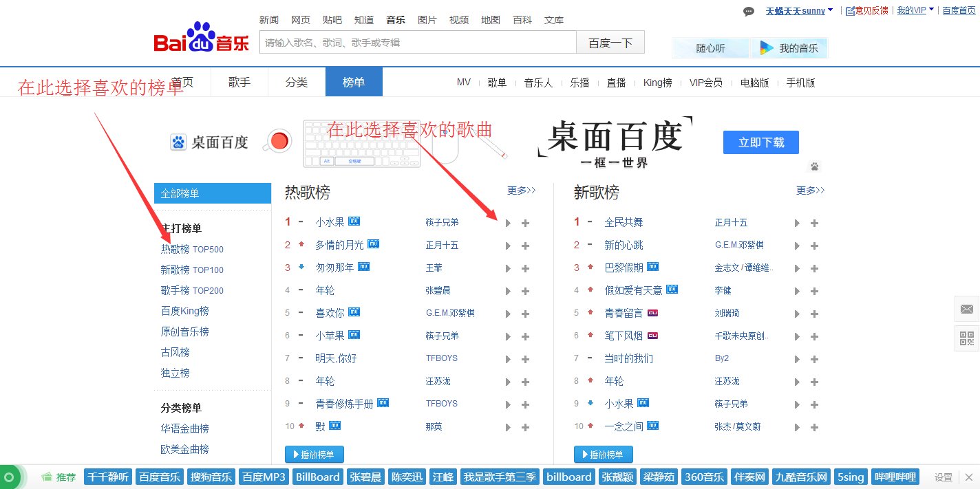This screenshot has width=980, height=489.
Task: Play 小水果 using its play arrow
Action: pyautogui.click(x=507, y=222)
